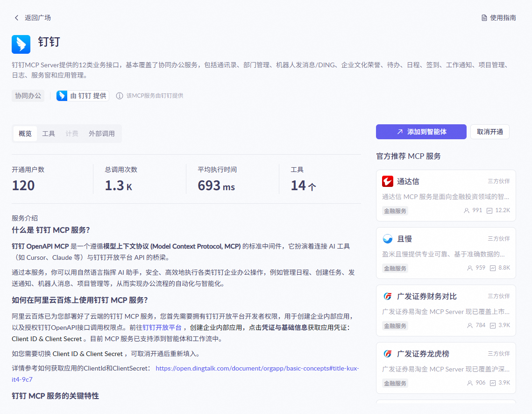Click the 什么是 钉钉 MCP 服务? heading

[x=50, y=230]
